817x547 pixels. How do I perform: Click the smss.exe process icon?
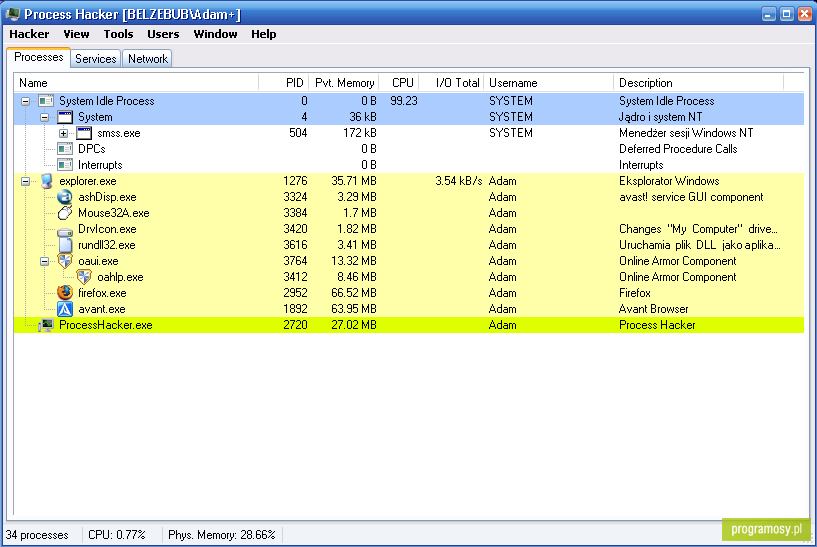point(84,133)
